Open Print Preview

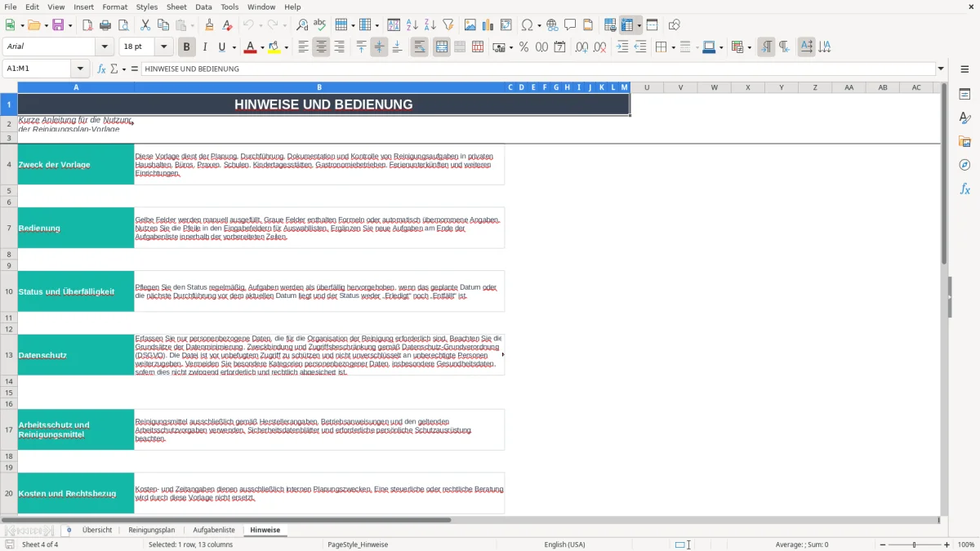[x=122, y=25]
